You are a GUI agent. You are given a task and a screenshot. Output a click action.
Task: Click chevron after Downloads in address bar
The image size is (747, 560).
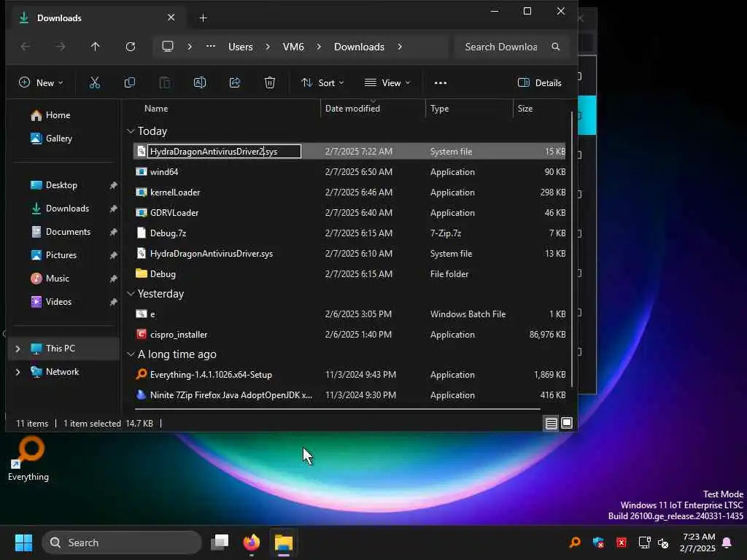(399, 47)
